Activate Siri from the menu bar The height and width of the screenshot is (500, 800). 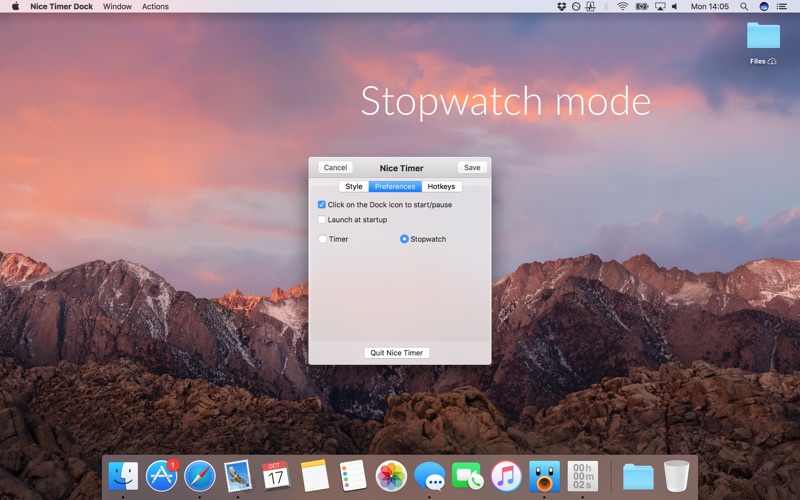point(764,7)
